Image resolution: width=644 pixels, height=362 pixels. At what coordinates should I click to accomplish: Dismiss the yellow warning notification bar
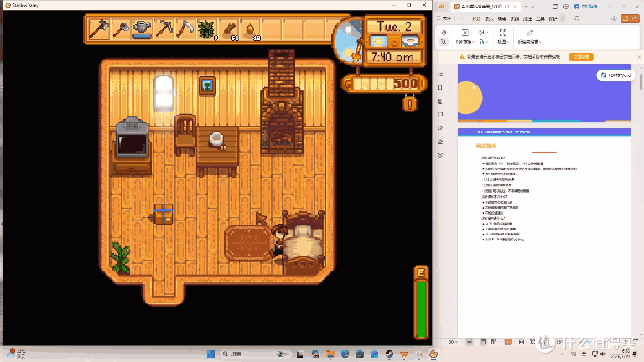coord(639,57)
